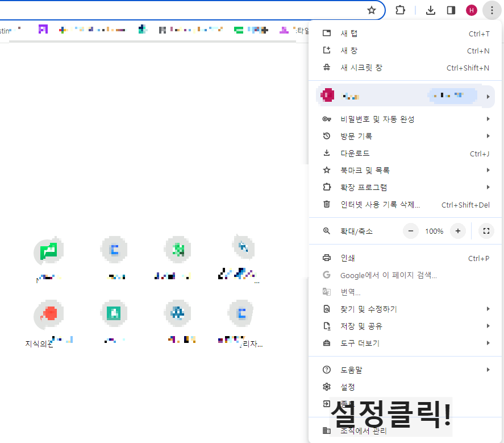Open new incognito window (새 시크릿 창)
504x443 pixels.
[406, 68]
